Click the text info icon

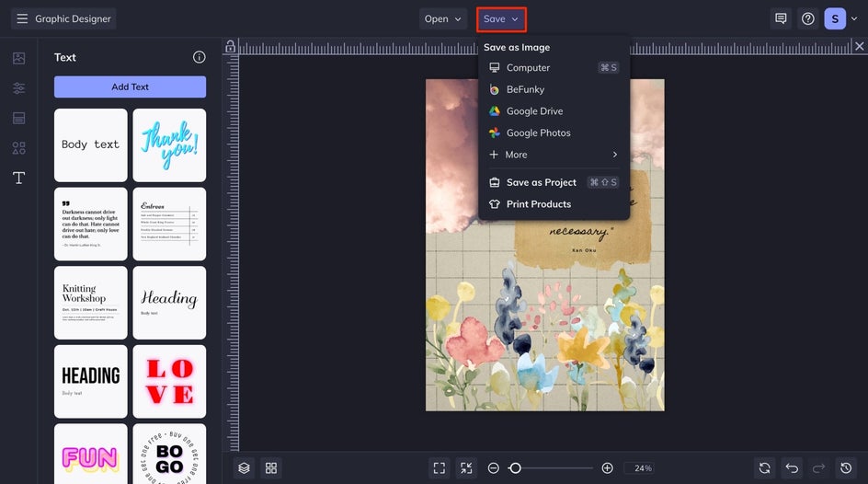tap(200, 57)
